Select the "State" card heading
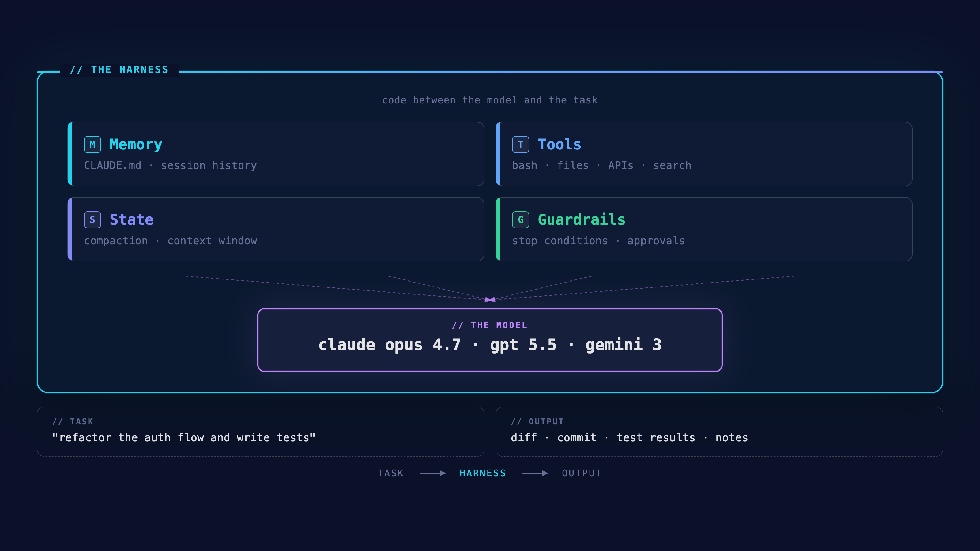This screenshot has height=551, width=980. [132, 220]
